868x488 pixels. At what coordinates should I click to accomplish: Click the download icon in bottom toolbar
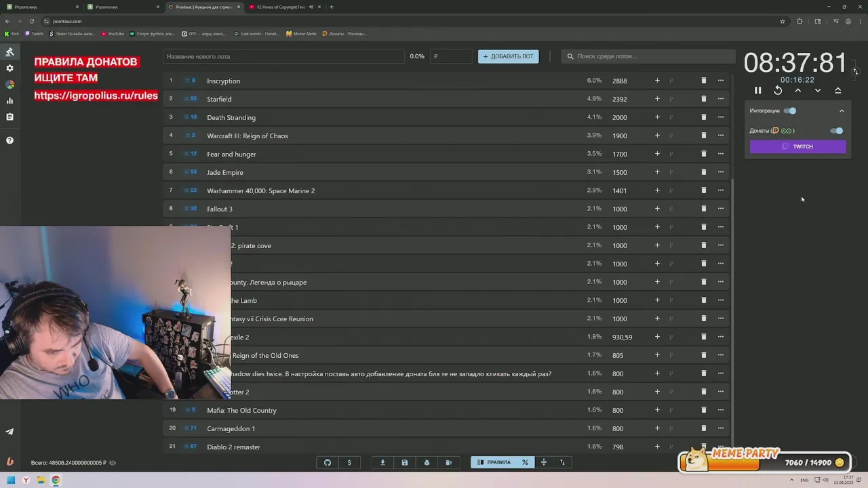[x=382, y=462]
